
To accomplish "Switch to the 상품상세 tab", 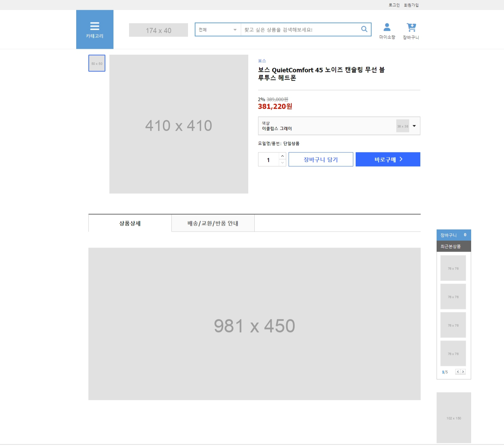I will (130, 223).
